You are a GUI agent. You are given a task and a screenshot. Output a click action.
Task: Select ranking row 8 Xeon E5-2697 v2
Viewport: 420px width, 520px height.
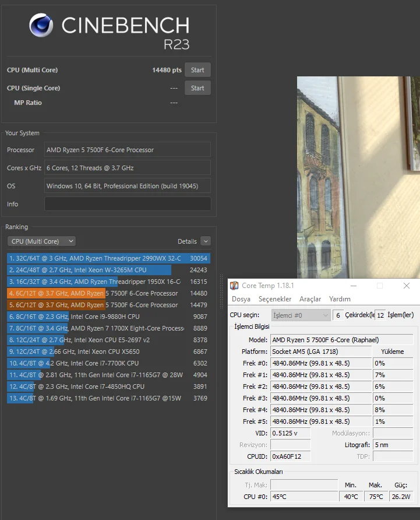[108, 340]
